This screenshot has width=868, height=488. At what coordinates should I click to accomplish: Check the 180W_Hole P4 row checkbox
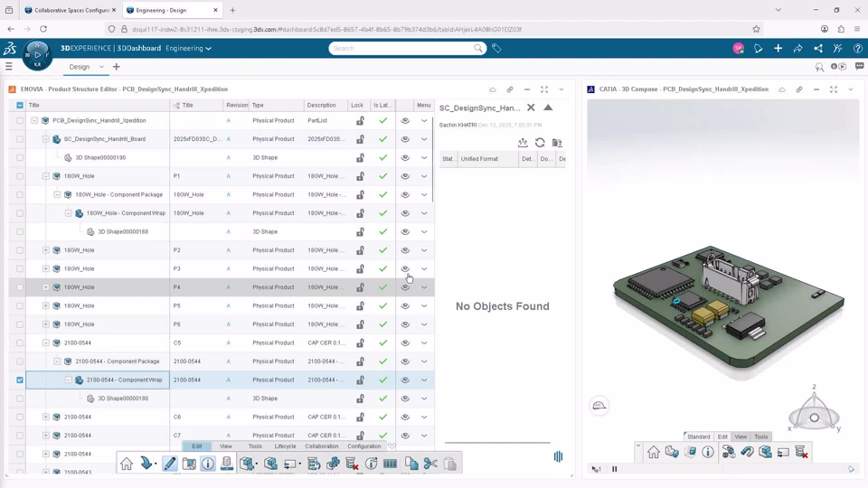[20, 287]
